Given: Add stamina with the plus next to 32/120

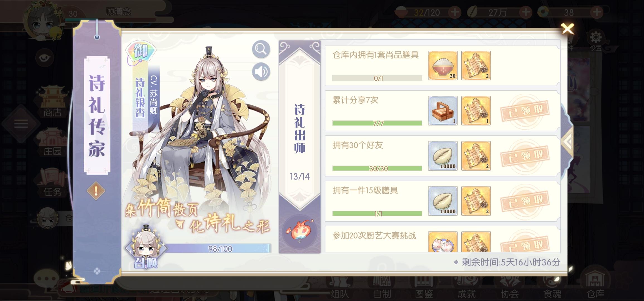Looking at the screenshot, I should pos(455,12).
